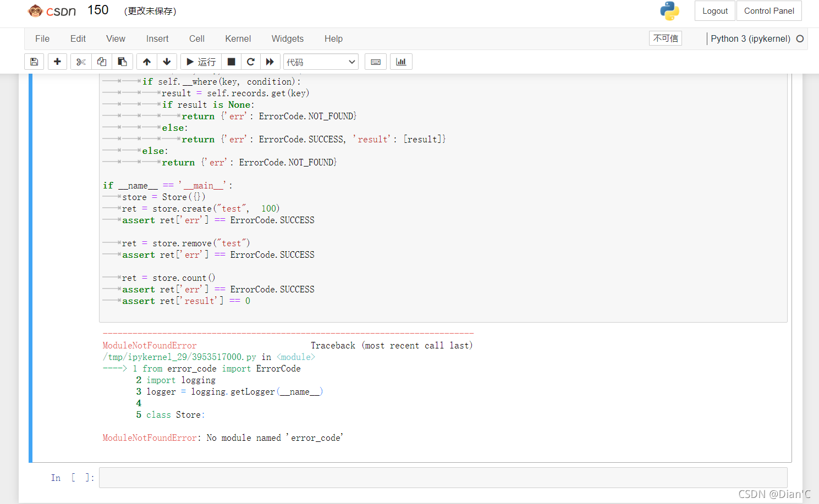819x504 pixels.
Task: Open the command palette keyboard icon
Action: (x=376, y=62)
